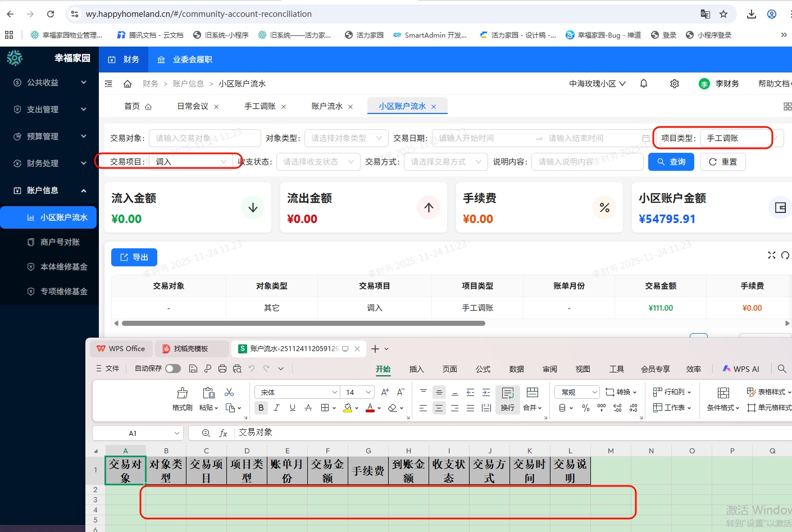Toggle underline formatting for cell A1

(x=292, y=407)
